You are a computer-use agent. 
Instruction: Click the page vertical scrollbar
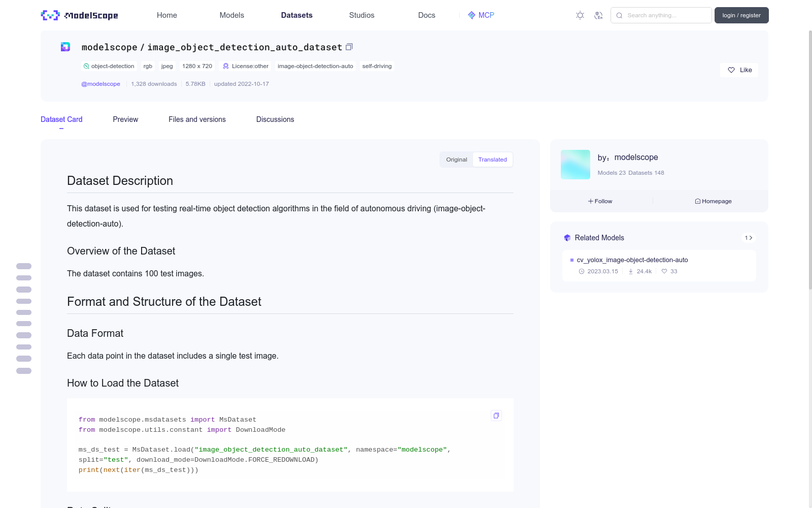(810, 160)
